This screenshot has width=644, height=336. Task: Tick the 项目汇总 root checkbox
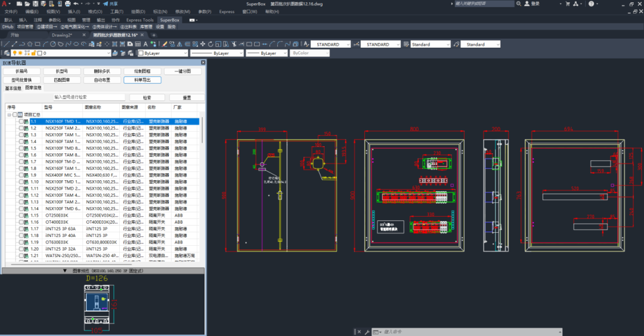pyautogui.click(x=15, y=115)
